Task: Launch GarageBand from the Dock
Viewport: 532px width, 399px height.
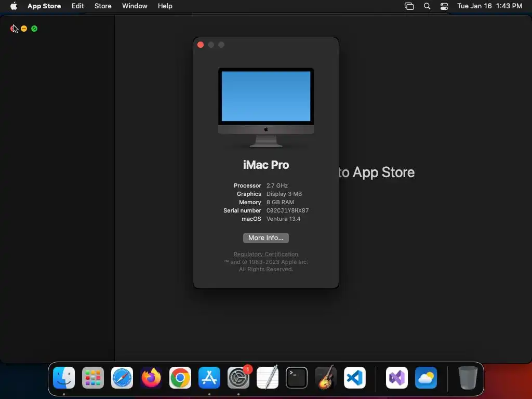Action: [x=326, y=378]
